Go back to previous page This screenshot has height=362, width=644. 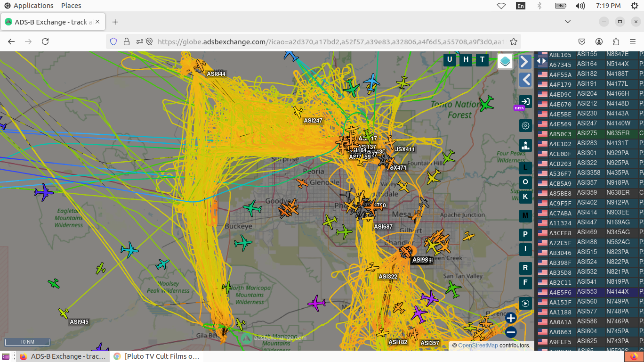(11, 41)
